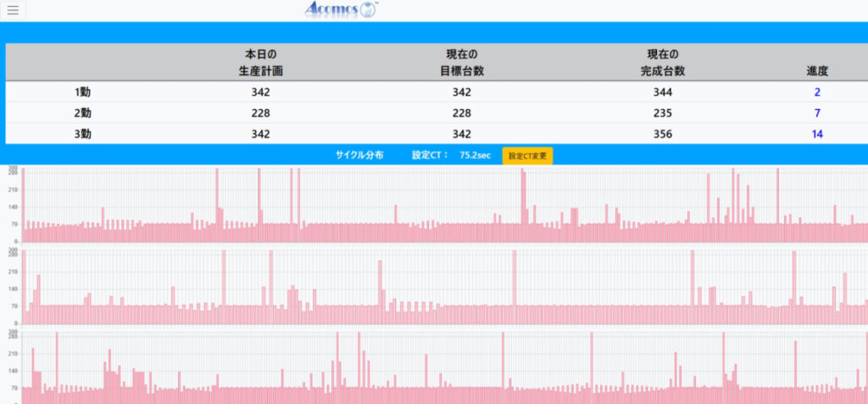Select the 1勤 row label
Screen dimensions: 868x404
(82, 92)
